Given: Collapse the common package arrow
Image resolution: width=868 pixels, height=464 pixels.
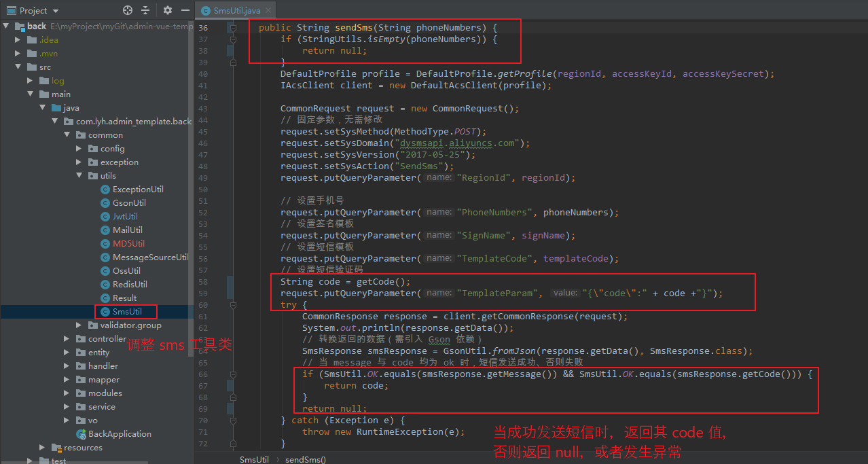Looking at the screenshot, I should 67,135.
